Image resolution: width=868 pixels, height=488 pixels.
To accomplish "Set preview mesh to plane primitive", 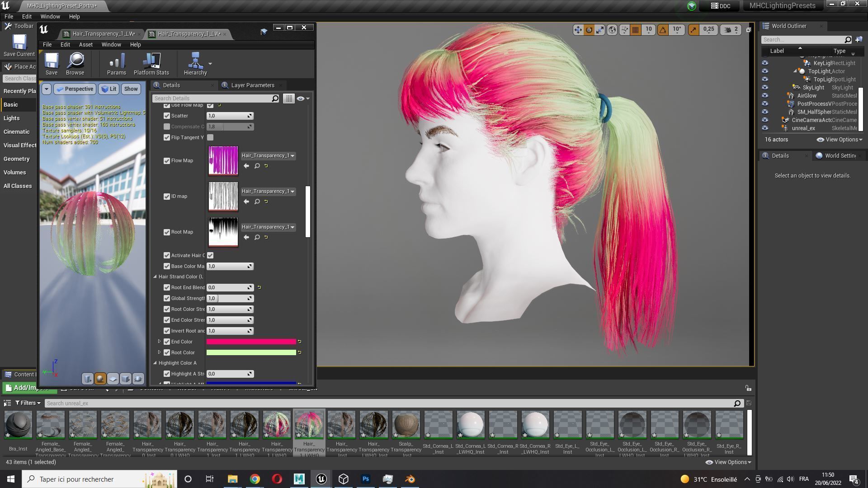I will (x=113, y=379).
